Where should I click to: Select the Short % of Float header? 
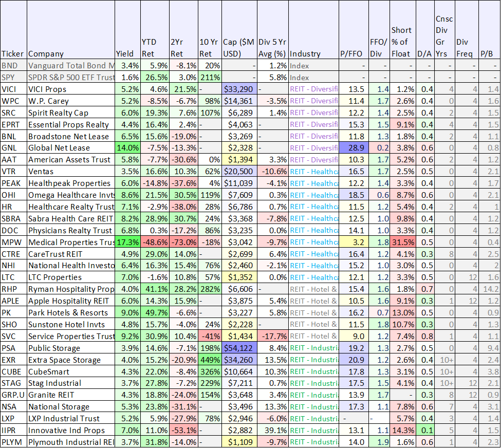pos(403,30)
